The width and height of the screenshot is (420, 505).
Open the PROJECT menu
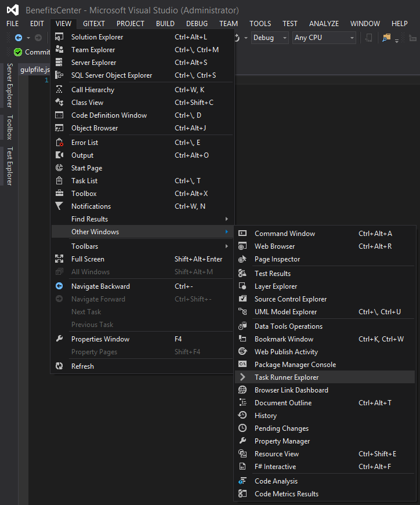pos(131,24)
